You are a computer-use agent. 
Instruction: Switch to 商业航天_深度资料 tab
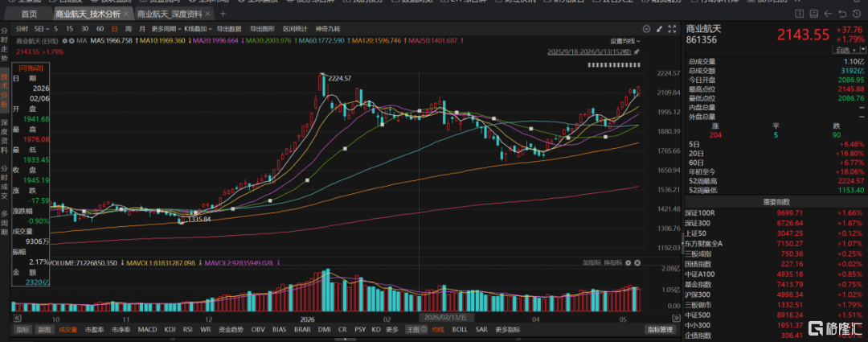(170, 14)
